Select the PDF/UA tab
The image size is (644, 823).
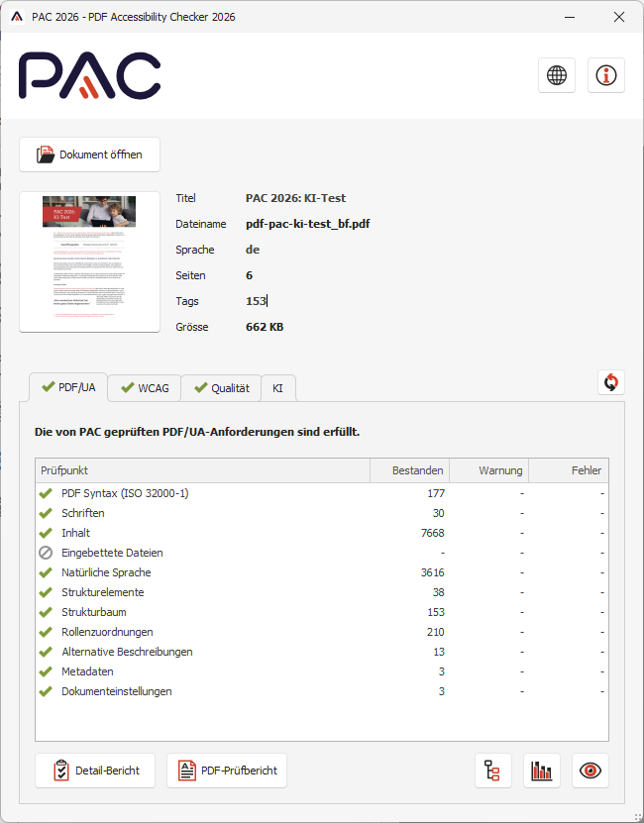(67, 387)
